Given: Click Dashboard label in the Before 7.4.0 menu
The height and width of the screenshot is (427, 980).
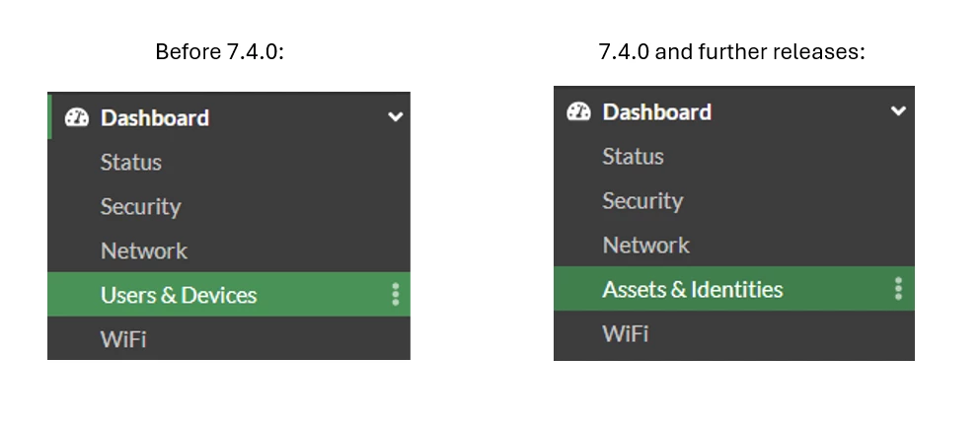Looking at the screenshot, I should [x=154, y=117].
